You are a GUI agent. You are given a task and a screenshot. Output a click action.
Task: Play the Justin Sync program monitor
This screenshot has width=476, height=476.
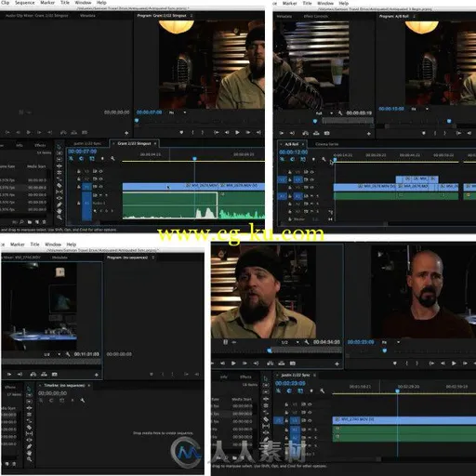(x=454, y=364)
